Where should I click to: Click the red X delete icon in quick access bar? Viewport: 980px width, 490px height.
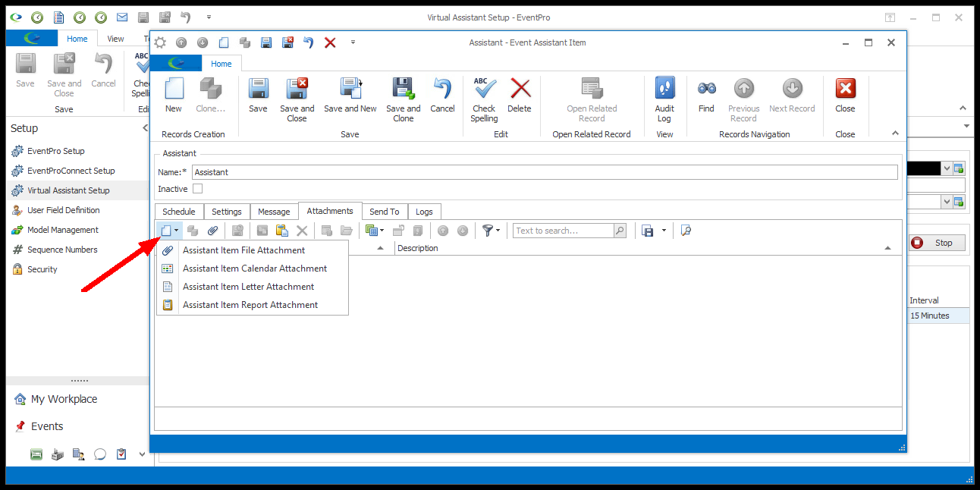pos(330,43)
